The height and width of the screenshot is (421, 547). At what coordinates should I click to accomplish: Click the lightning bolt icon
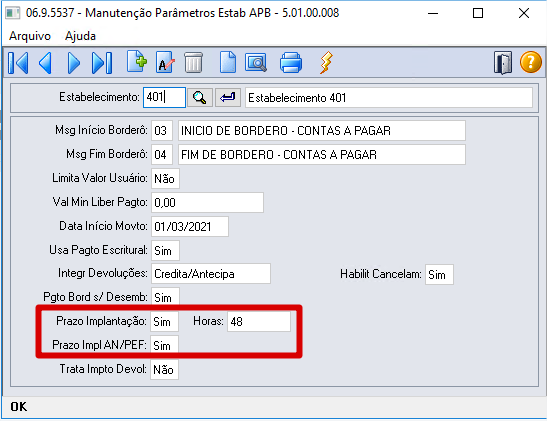coord(326,62)
